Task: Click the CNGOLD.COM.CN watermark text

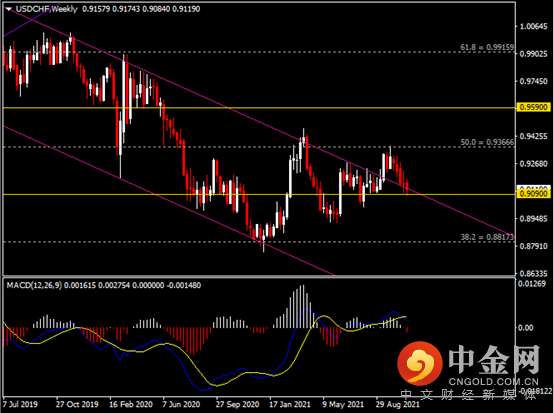Action: tap(494, 382)
